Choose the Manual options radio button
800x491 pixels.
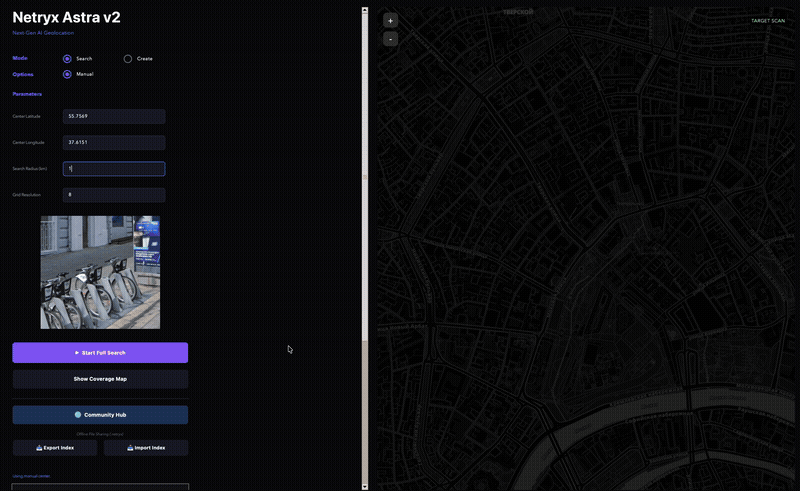click(x=67, y=75)
